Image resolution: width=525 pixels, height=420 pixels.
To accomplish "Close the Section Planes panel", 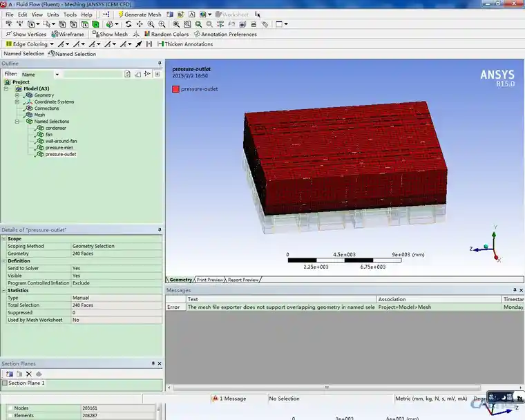I will point(160,363).
